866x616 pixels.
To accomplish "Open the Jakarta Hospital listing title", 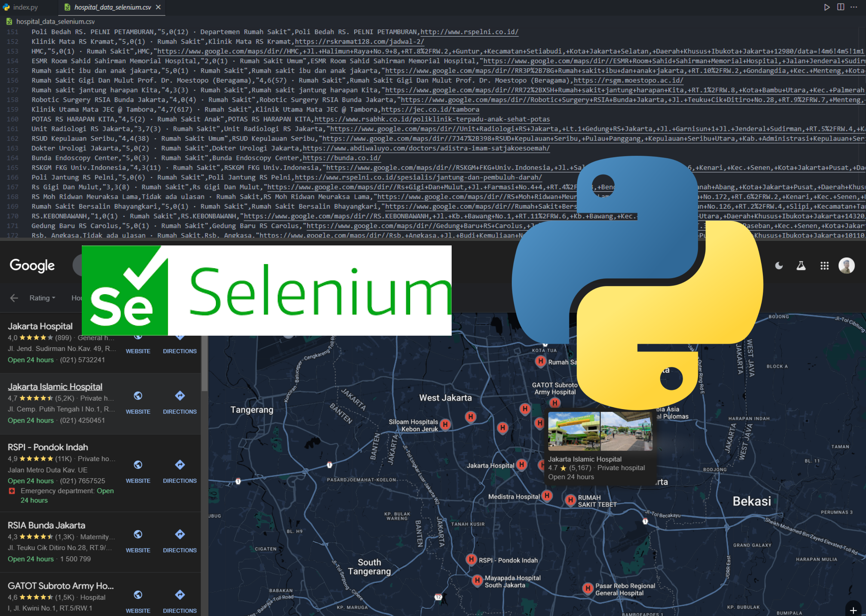I will pyautogui.click(x=40, y=326).
